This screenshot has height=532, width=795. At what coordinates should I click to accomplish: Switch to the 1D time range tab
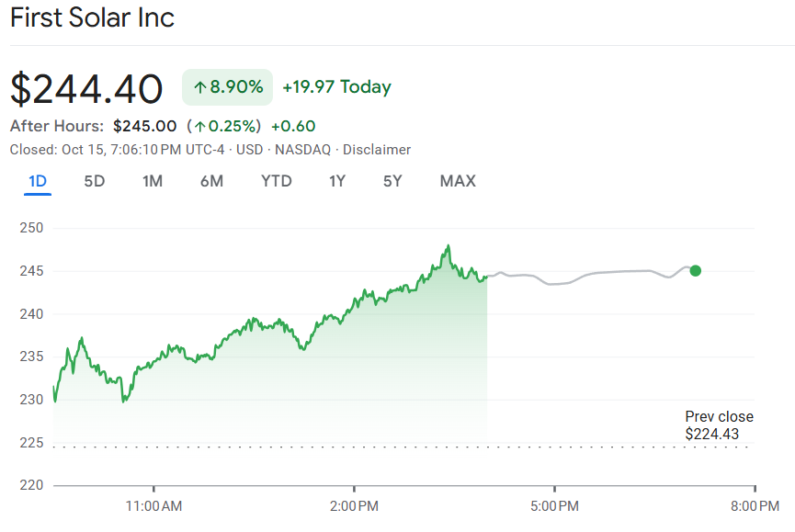[38, 181]
